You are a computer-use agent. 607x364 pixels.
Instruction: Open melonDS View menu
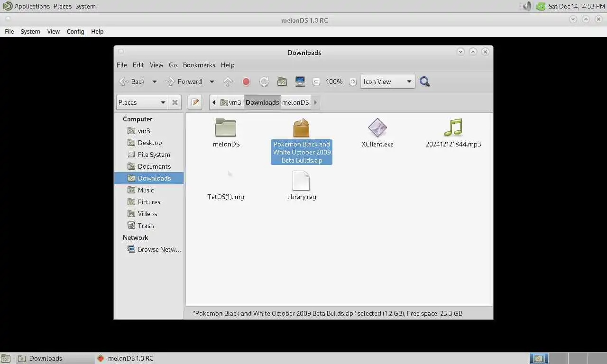(53, 31)
